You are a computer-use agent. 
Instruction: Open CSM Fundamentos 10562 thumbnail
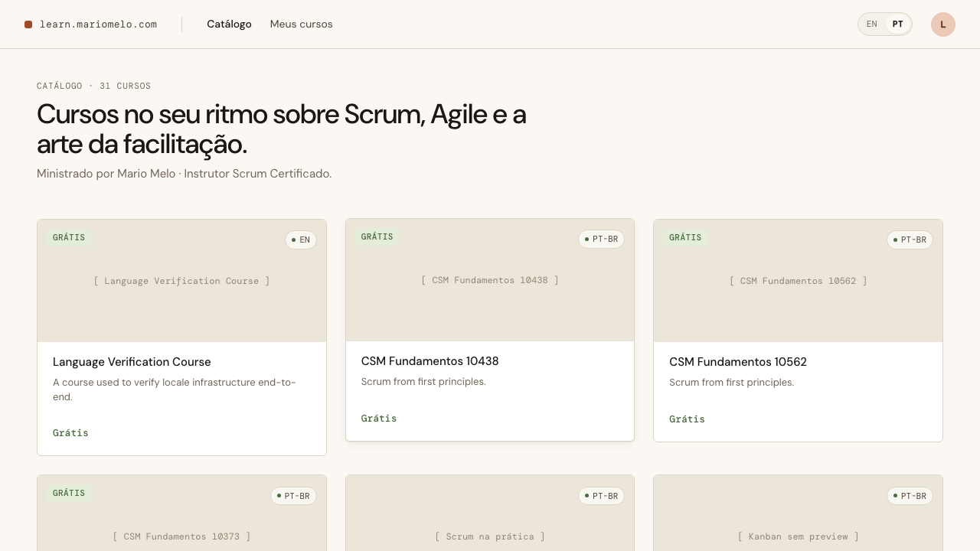(x=798, y=281)
